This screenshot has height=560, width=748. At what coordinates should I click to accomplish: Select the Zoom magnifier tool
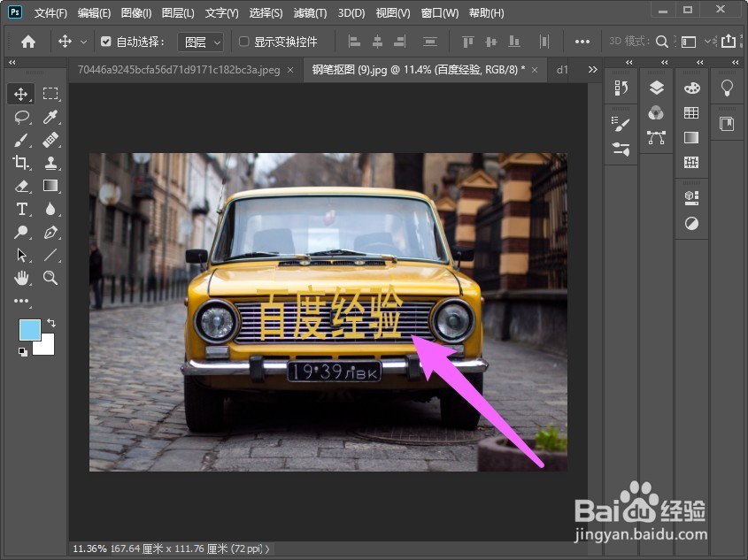coord(50,278)
